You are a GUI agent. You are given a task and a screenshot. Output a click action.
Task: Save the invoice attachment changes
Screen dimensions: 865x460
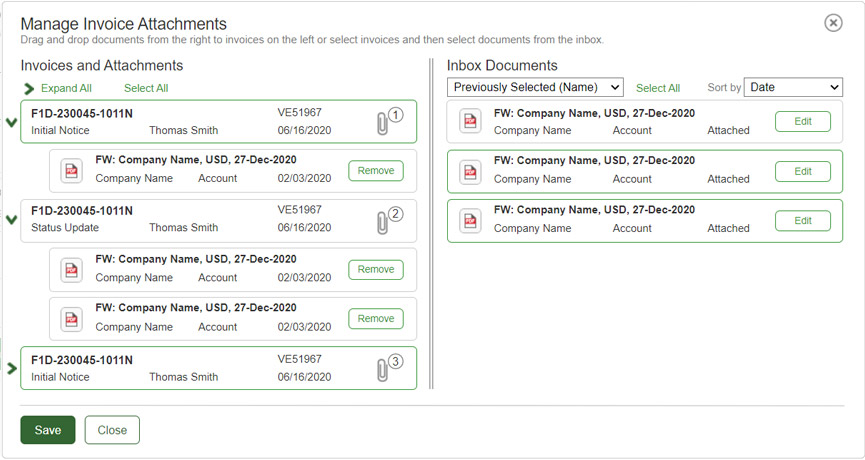pos(48,430)
